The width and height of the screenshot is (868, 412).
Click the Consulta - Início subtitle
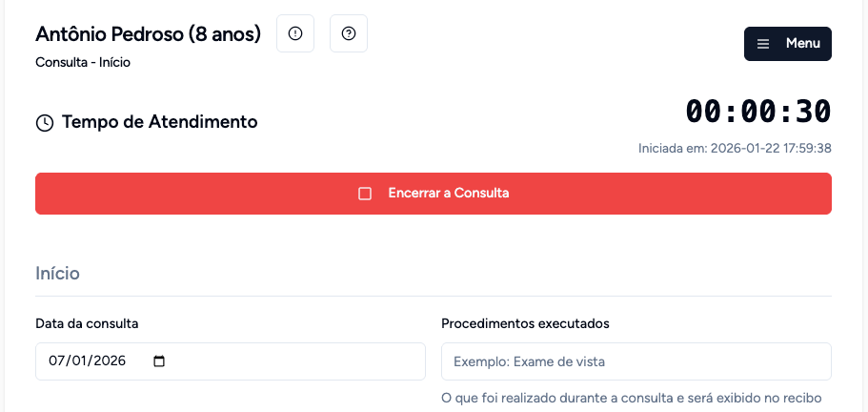tap(83, 63)
